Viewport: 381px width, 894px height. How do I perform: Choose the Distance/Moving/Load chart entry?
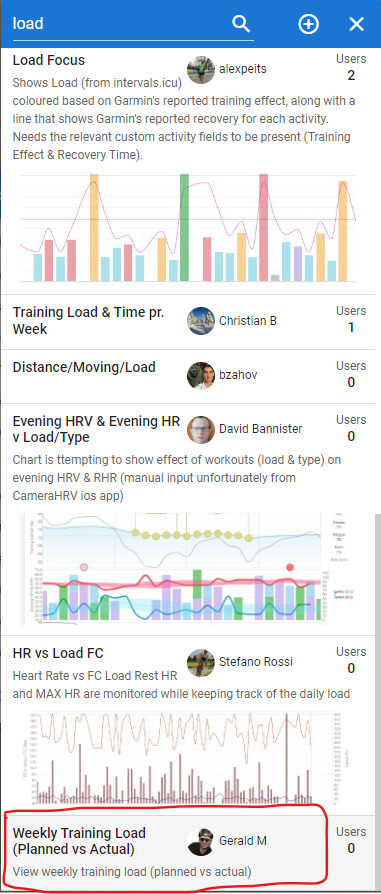[x=84, y=367]
